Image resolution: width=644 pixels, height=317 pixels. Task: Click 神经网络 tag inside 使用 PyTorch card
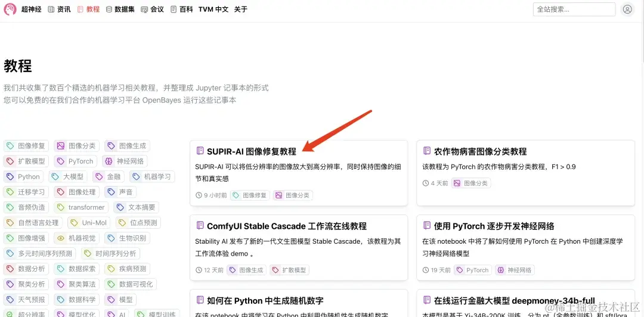point(515,270)
